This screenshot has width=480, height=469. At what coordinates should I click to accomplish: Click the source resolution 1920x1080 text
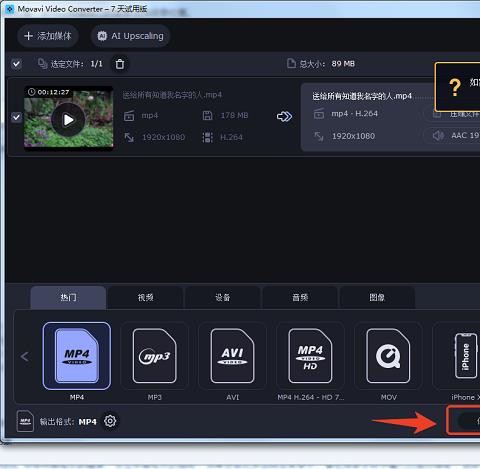click(x=163, y=137)
